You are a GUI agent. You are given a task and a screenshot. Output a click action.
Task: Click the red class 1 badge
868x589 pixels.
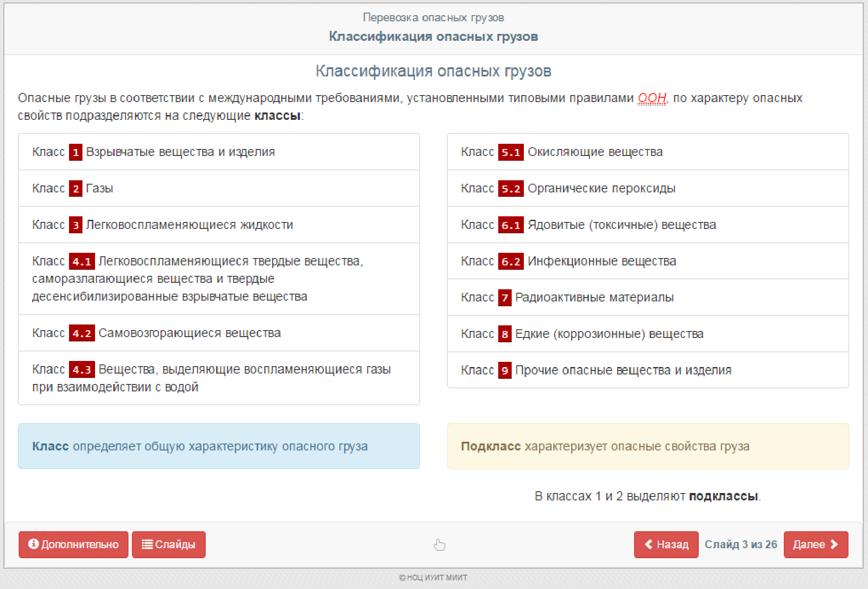76,152
